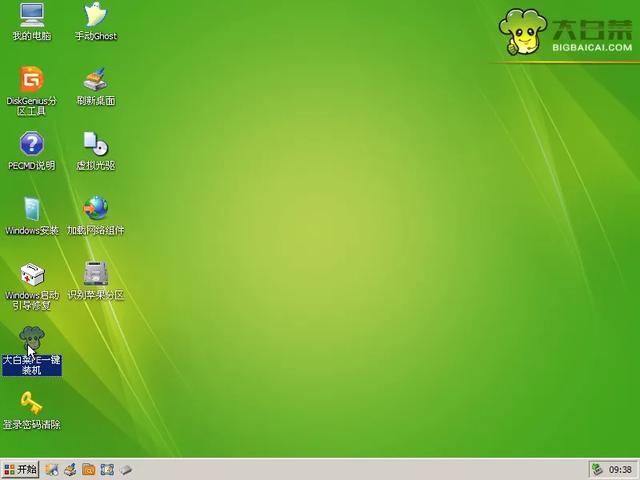Viewport: 640px width, 480px height.
Task: Open the orange folder search taskbar icon
Action: [x=89, y=470]
